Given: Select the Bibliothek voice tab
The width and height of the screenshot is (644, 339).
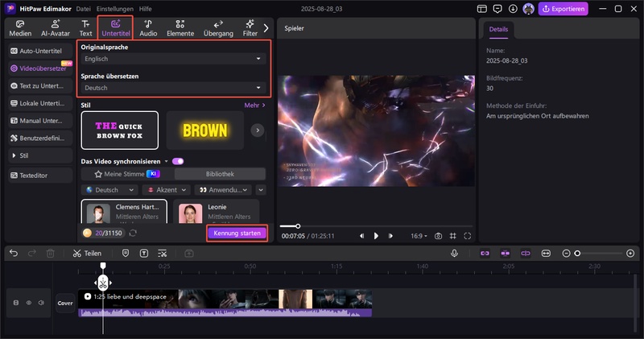Looking at the screenshot, I should click(x=220, y=174).
